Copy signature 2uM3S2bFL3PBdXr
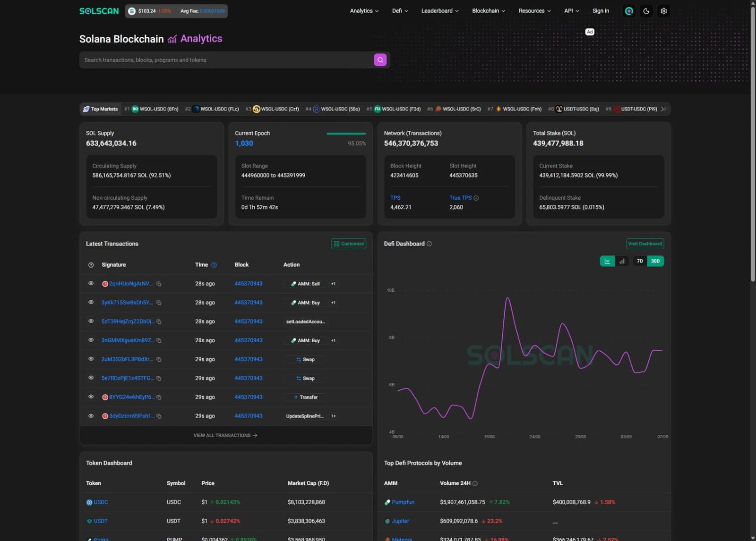The height and width of the screenshot is (541, 756). pos(159,359)
